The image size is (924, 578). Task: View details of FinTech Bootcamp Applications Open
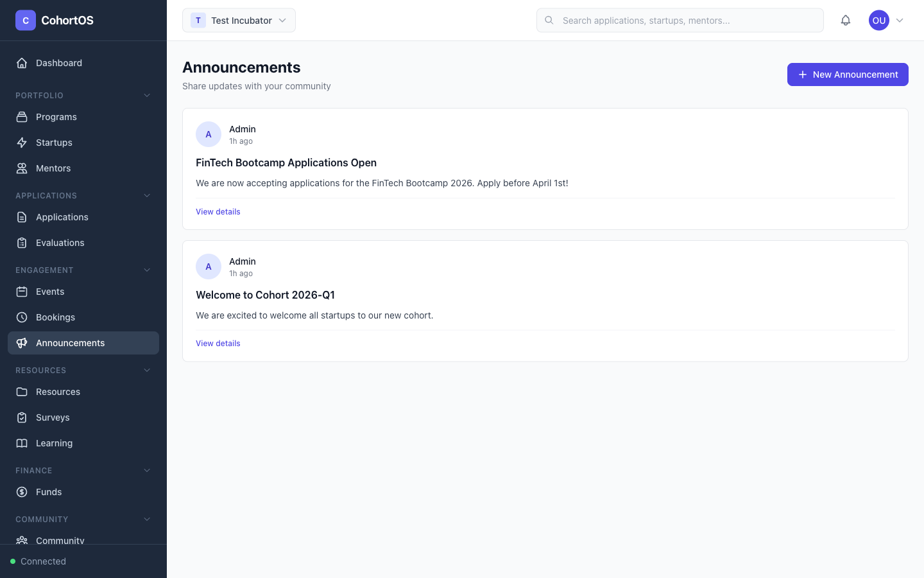(218, 211)
